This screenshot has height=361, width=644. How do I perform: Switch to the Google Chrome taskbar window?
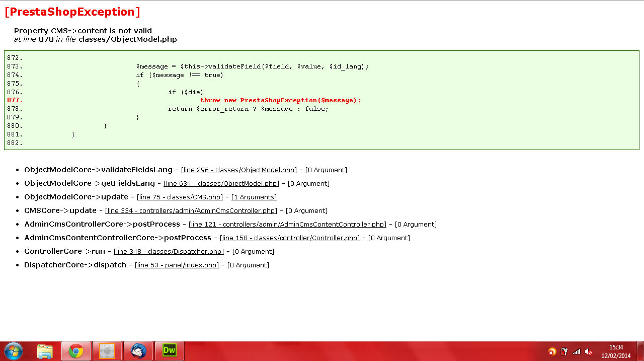76,351
